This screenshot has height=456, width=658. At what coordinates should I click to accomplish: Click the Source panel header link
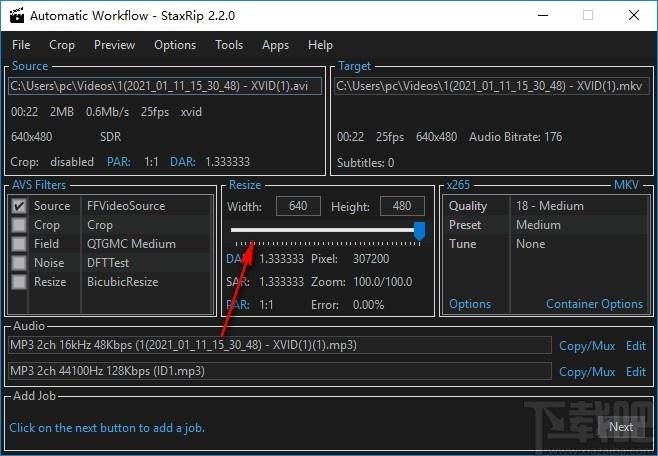tap(30, 66)
